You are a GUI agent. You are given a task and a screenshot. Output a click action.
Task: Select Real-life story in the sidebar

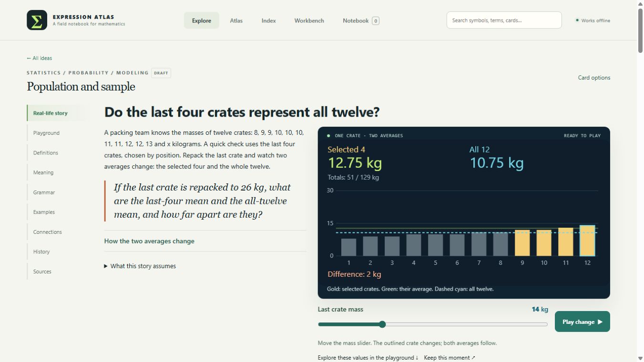tap(58, 113)
